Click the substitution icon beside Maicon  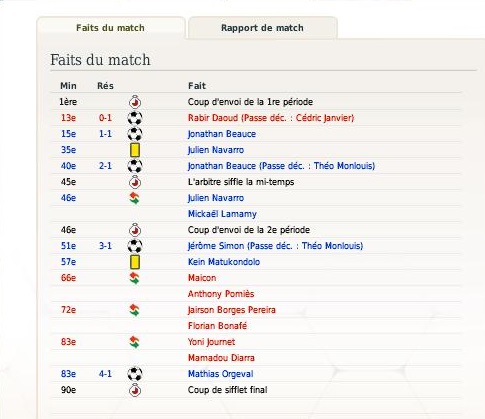135,278
